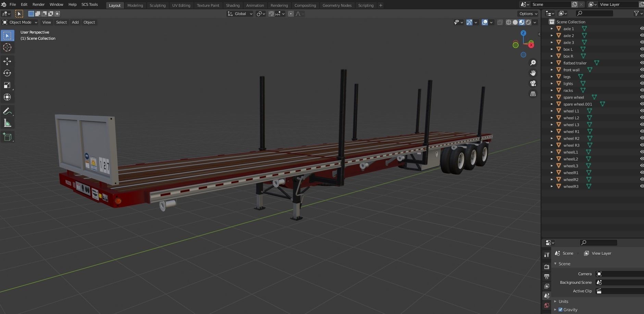Hide front wall in the outliner
Image resolution: width=644 pixels, height=314 pixels.
click(642, 70)
